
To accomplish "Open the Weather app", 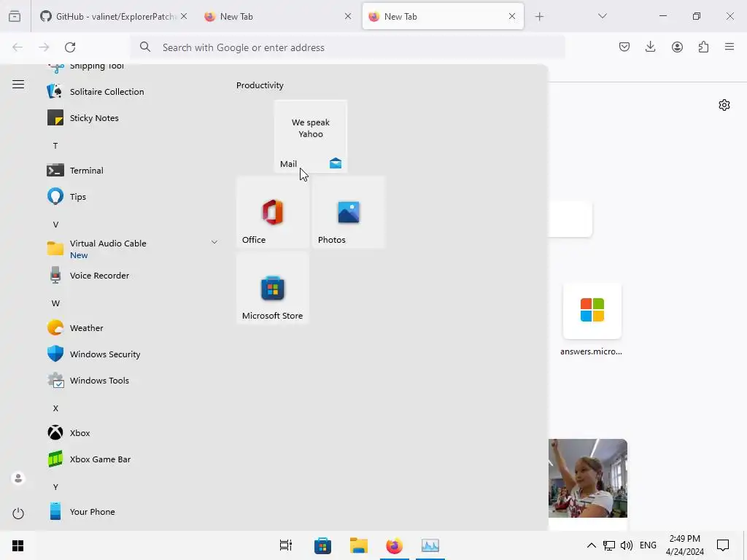I will pyautogui.click(x=131, y=327).
